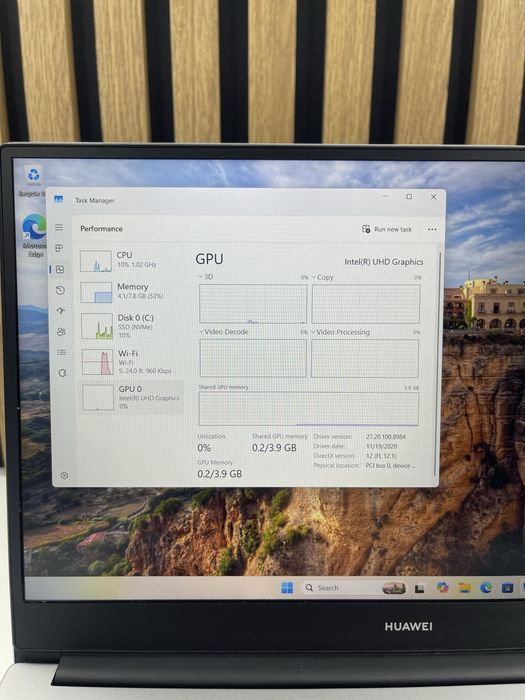Select Memory in performance list

coord(130,292)
